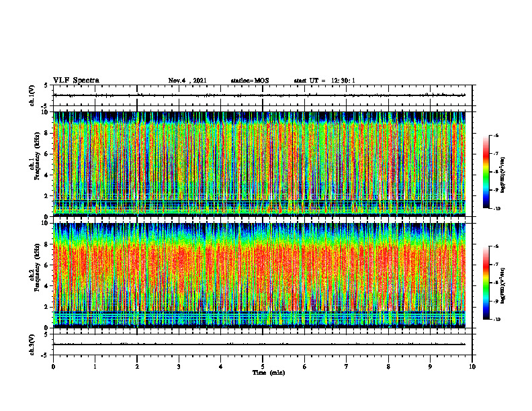The image size is (532, 411).
Task: Click the time axis tick label "10" below ch.3
Action: tap(472, 367)
